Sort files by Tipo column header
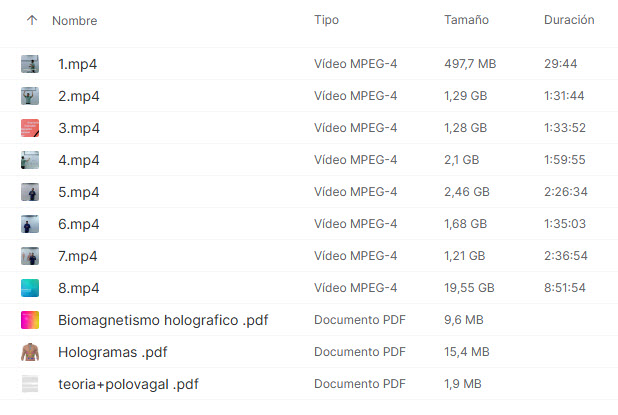618x415 pixels. [x=326, y=20]
